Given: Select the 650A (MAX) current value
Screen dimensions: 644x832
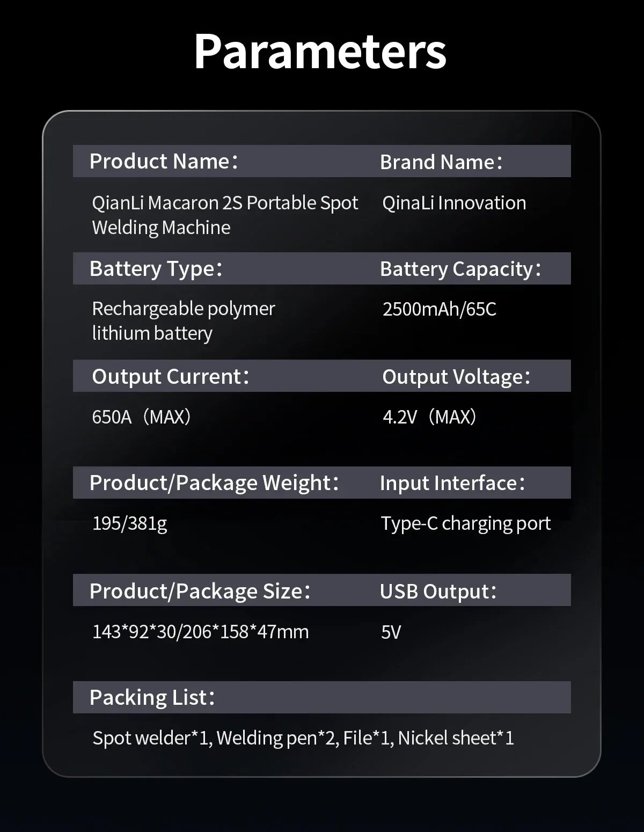Looking at the screenshot, I should pyautogui.click(x=142, y=417).
